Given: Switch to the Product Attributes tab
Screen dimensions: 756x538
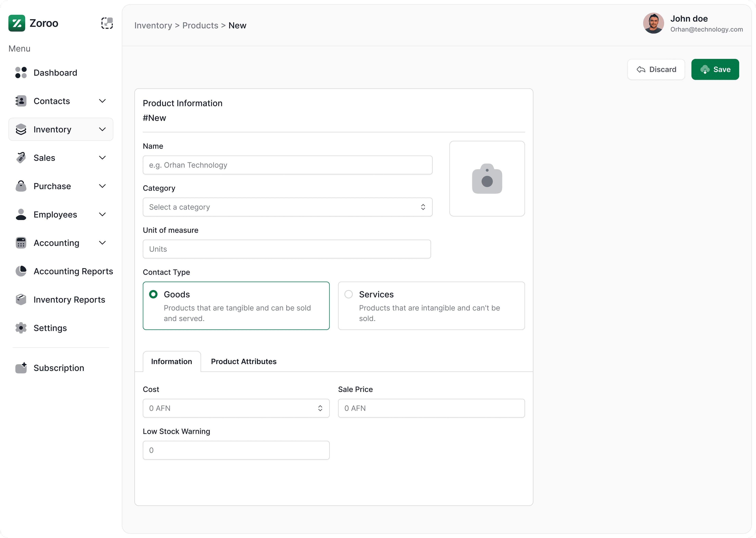Looking at the screenshot, I should (244, 361).
